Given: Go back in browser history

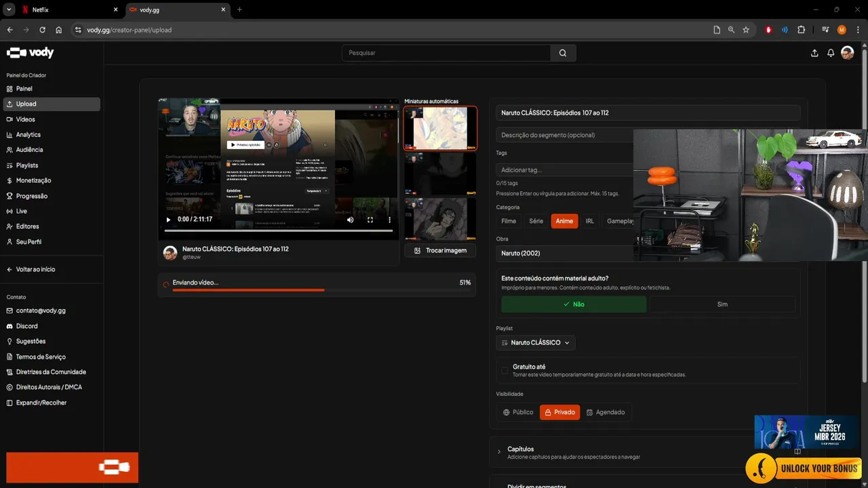Looking at the screenshot, I should tap(10, 30).
